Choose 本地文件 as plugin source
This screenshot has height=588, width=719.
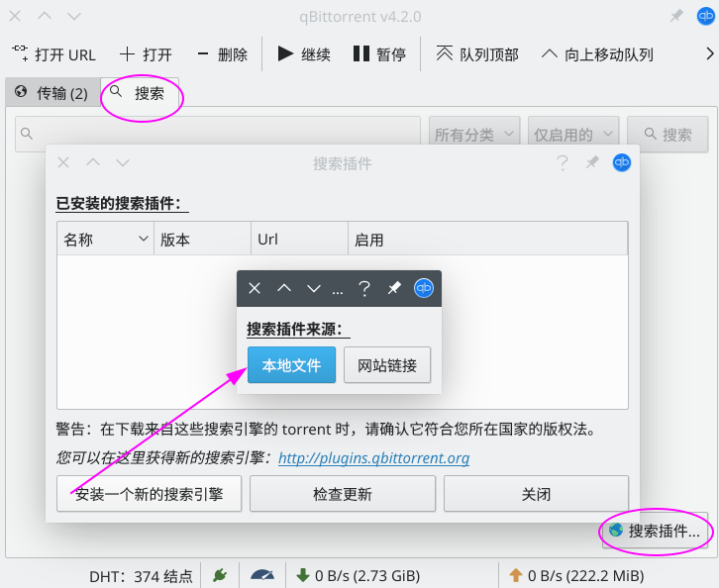(291, 365)
